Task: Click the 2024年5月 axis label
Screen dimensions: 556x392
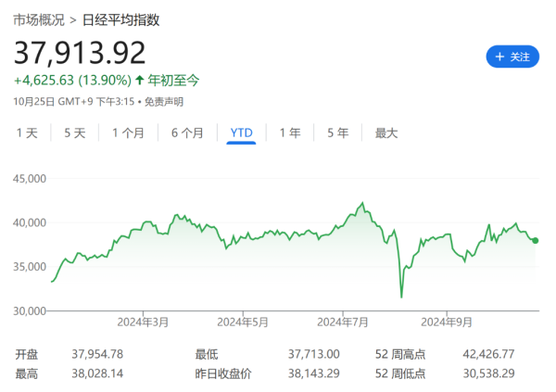Action: click(243, 322)
